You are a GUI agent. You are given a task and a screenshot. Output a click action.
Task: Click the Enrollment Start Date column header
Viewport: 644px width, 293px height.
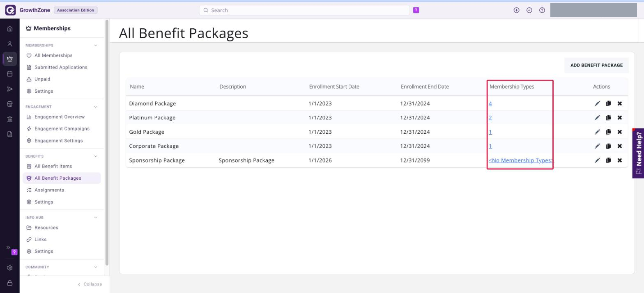click(x=334, y=87)
